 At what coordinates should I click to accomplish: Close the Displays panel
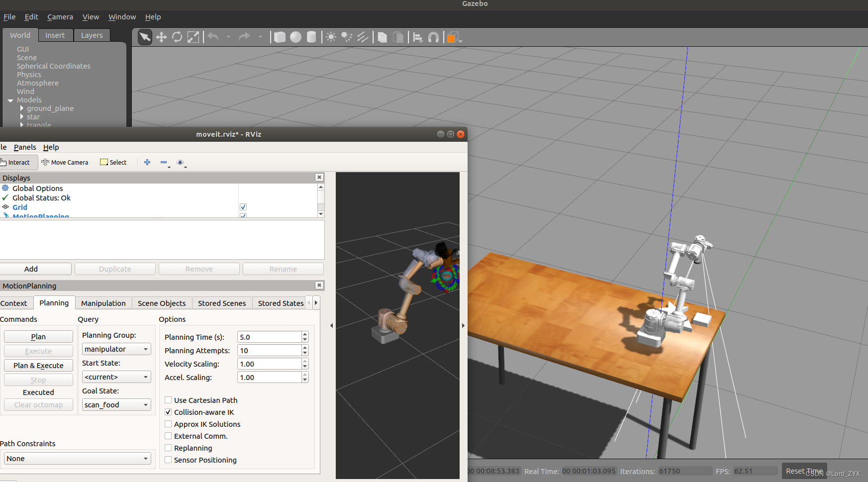[319, 178]
